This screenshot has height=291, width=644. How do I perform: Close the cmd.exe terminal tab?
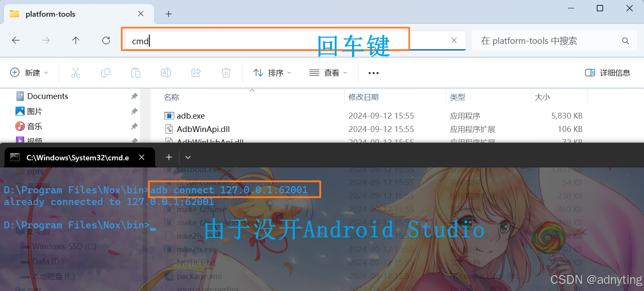[142, 157]
